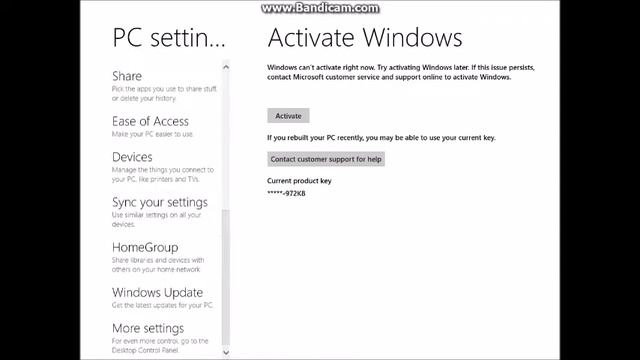Image resolution: width=640 pixels, height=360 pixels.
Task: Open the Devices settings category
Action: coord(132,157)
